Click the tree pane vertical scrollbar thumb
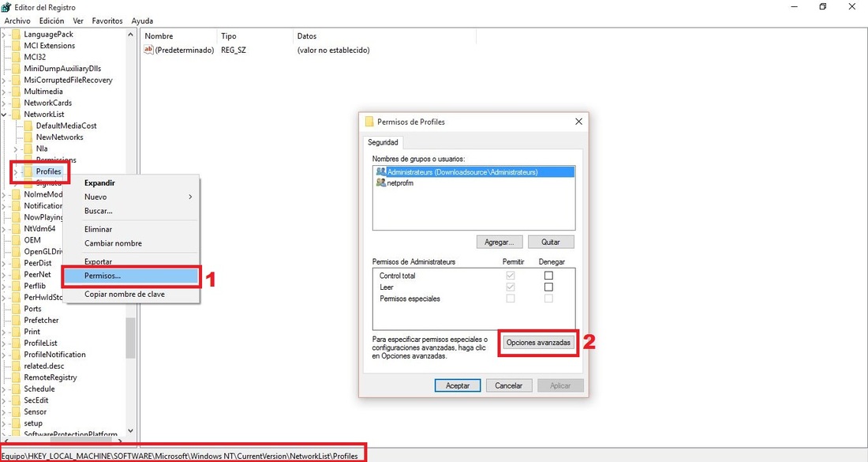 pyautogui.click(x=131, y=338)
